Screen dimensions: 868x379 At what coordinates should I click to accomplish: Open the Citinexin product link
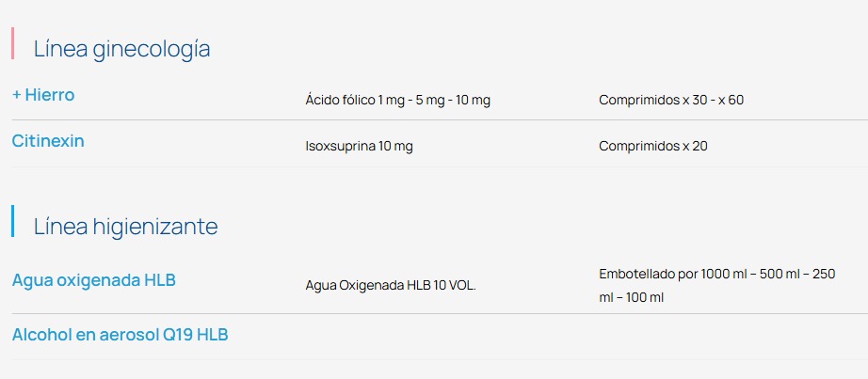coord(48,141)
